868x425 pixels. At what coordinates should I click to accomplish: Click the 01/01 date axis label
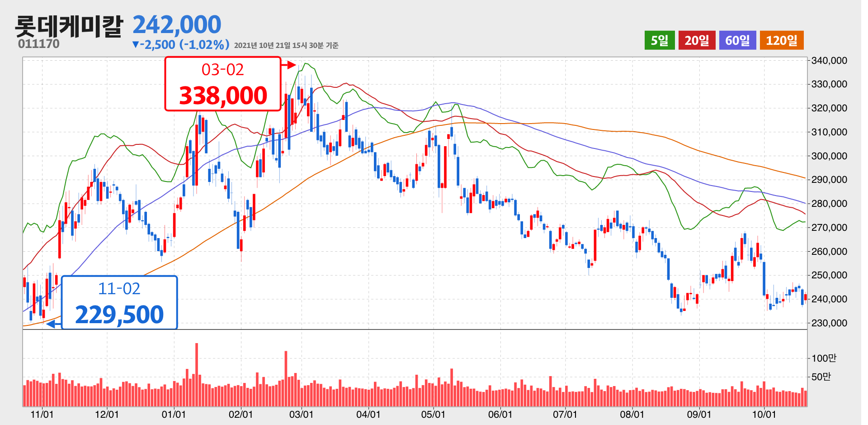(x=174, y=415)
